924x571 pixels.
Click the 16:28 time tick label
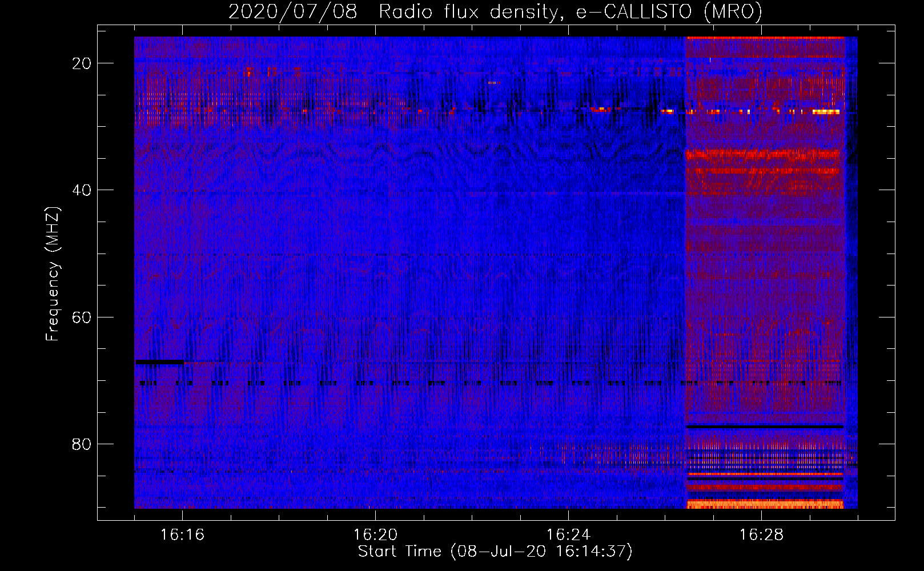click(x=761, y=534)
